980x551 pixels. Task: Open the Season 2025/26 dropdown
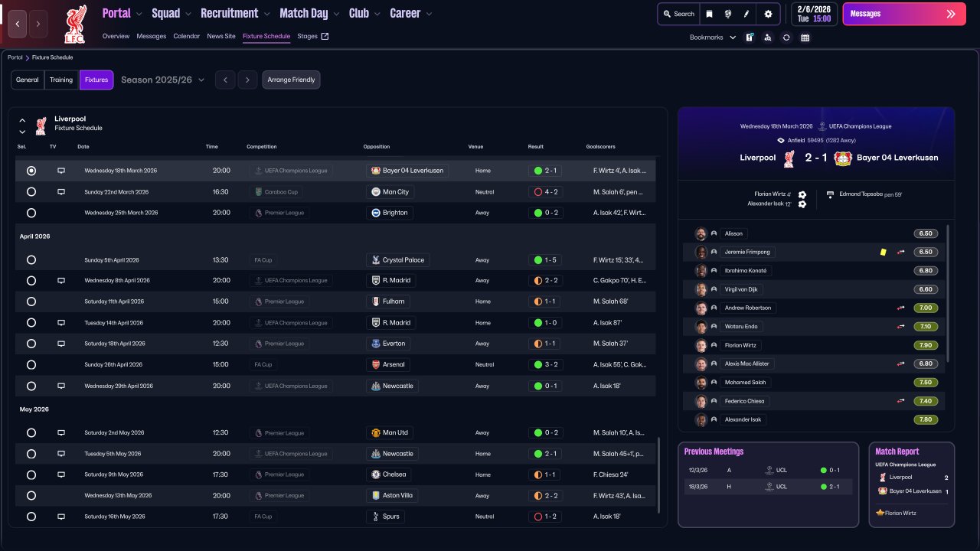point(163,80)
